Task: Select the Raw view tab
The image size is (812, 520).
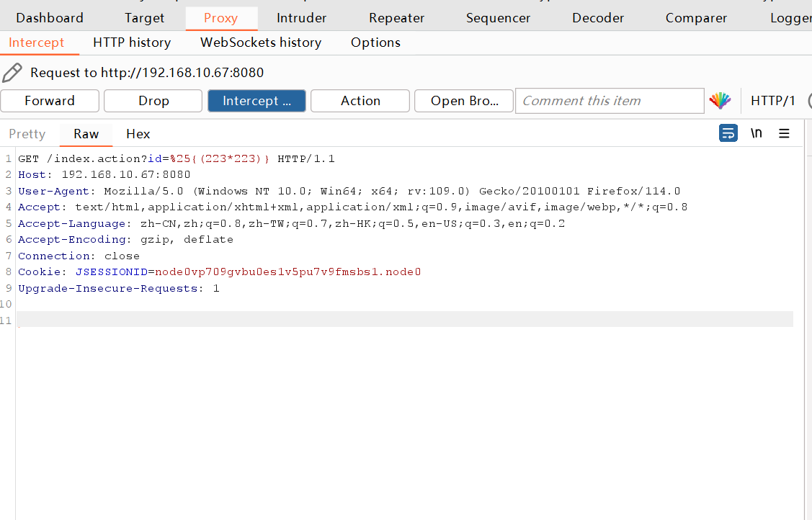Action: (86, 134)
